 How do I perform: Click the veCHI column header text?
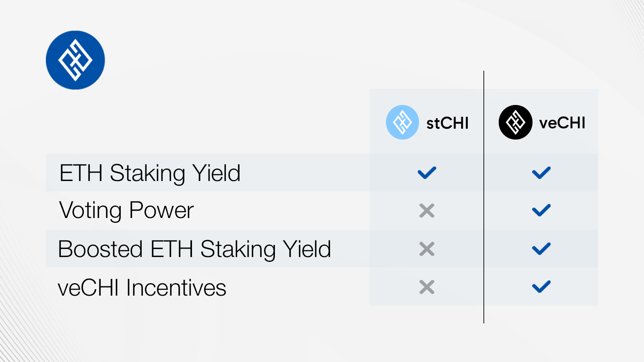coord(562,123)
